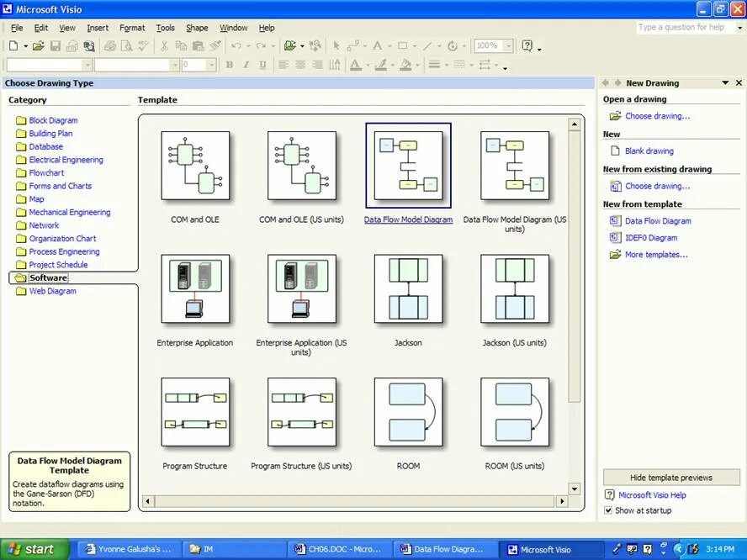The height and width of the screenshot is (560, 747).
Task: Click the Paste clipboard icon
Action: coord(198,45)
